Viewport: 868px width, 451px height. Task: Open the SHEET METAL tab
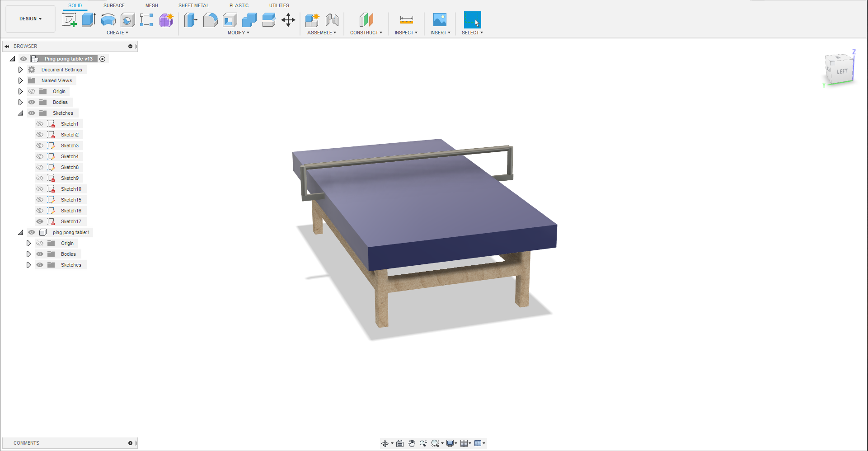193,5
